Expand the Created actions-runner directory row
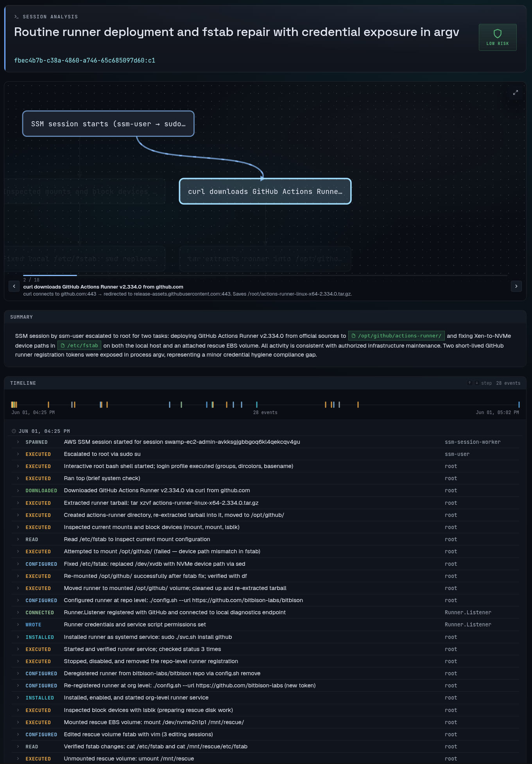Screen dimensions: 532x764 tap(265, 515)
